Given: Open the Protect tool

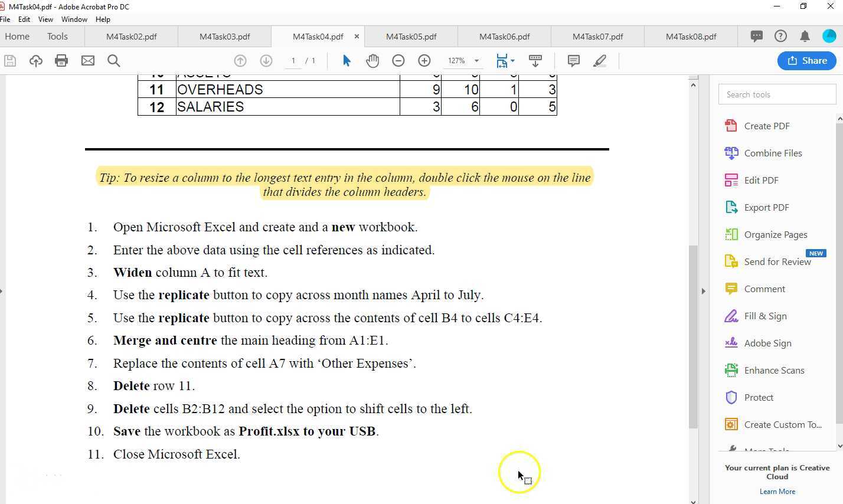Looking at the screenshot, I should pos(759,397).
